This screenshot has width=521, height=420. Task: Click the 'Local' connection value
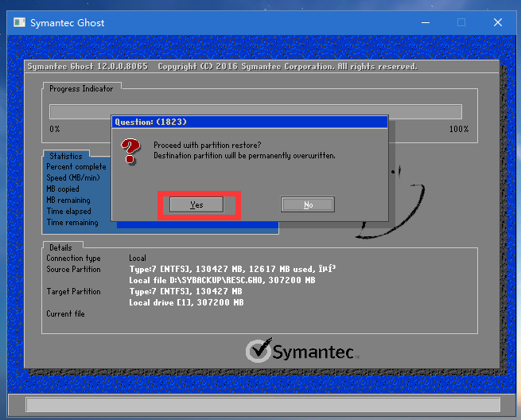[x=138, y=259]
